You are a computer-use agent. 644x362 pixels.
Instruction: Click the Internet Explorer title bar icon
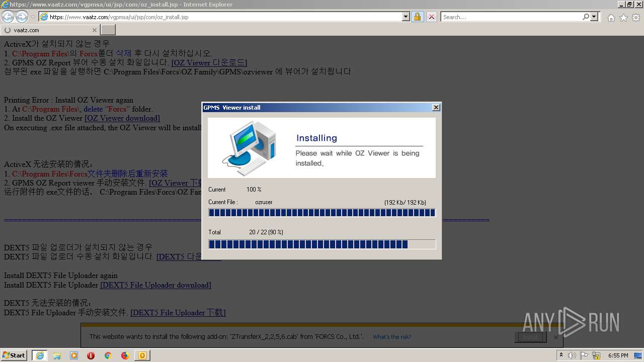click(4, 4)
